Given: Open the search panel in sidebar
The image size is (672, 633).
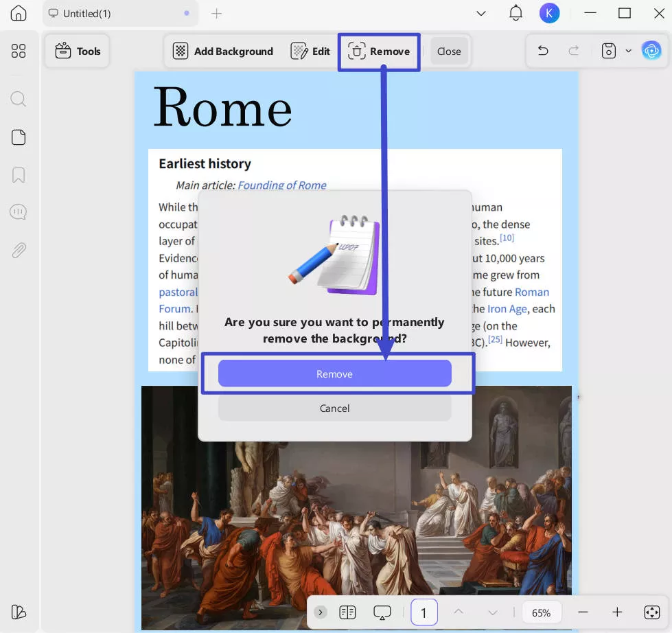Looking at the screenshot, I should click(19, 100).
